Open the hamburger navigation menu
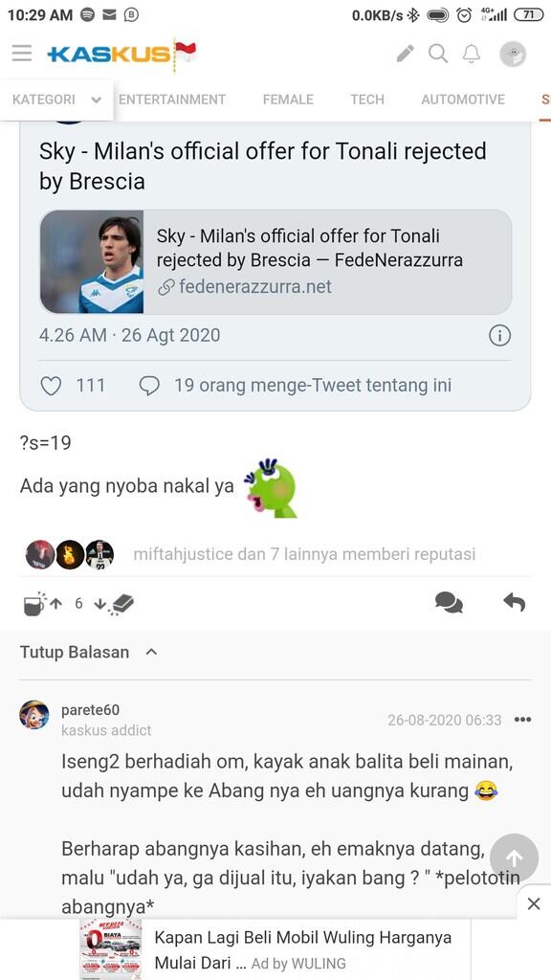The width and height of the screenshot is (551, 980). tap(22, 54)
